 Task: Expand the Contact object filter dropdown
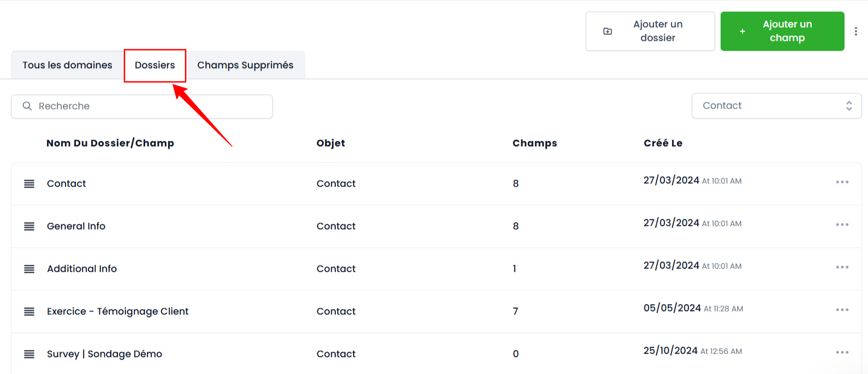(776, 106)
